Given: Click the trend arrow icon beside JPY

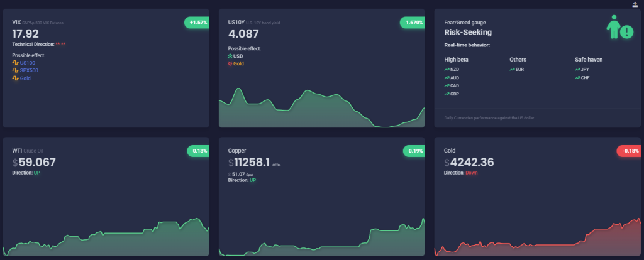Looking at the screenshot, I should (577, 69).
